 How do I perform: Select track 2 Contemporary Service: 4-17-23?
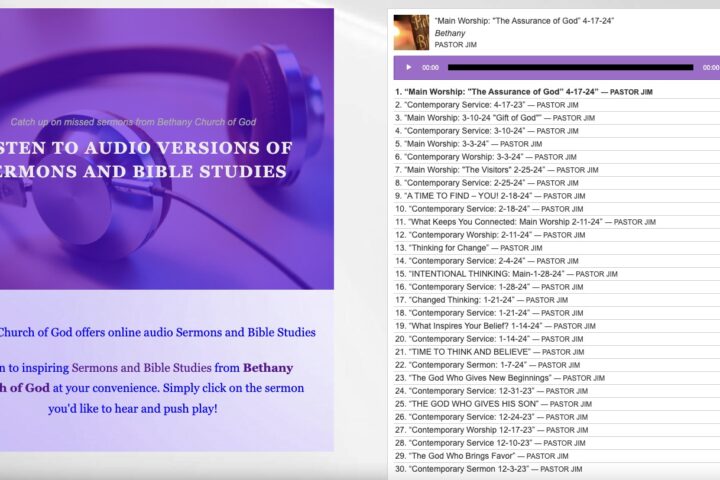tap(557, 105)
